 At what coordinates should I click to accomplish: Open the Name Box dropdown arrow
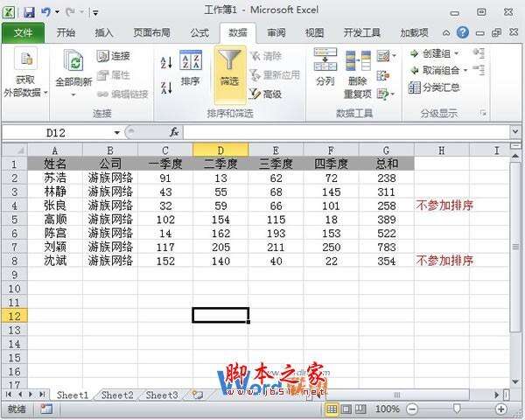tap(117, 133)
